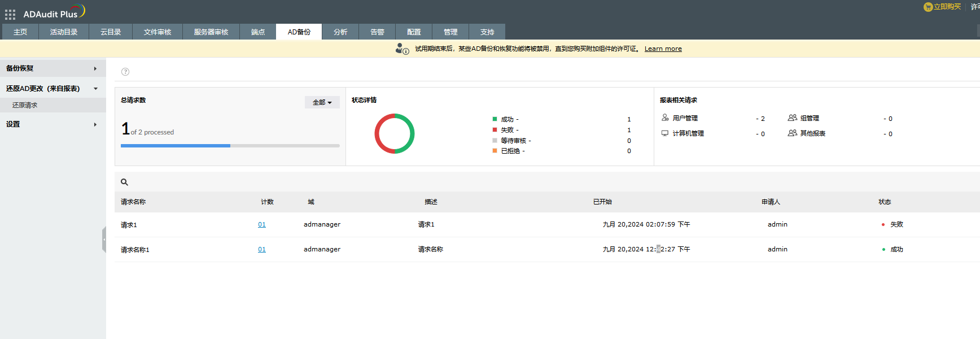Click the shopping cart Buy Now icon
The image size is (980, 339).
[928, 7]
